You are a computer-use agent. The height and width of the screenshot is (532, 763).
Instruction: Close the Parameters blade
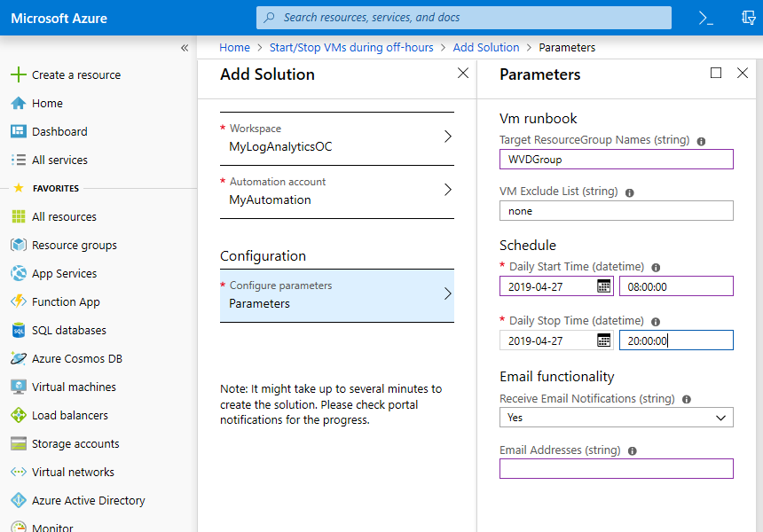pos(743,73)
